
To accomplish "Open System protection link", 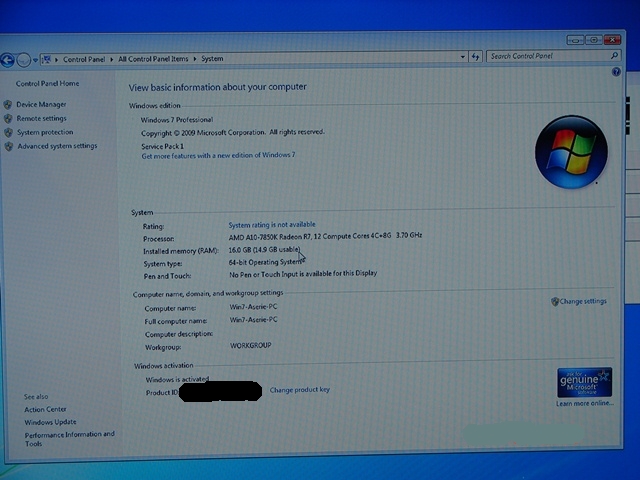I will coord(44,132).
